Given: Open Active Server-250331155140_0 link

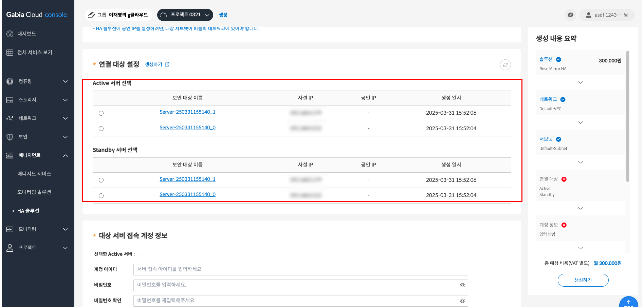Looking at the screenshot, I should tap(187, 128).
